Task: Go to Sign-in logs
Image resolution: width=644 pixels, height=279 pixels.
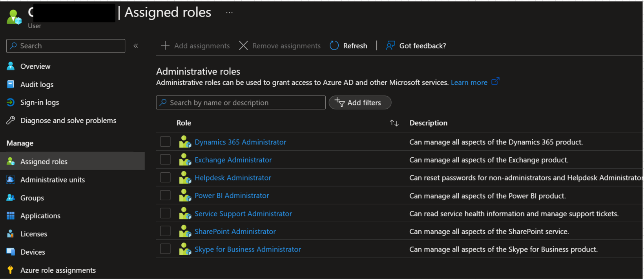Action: 40,102
